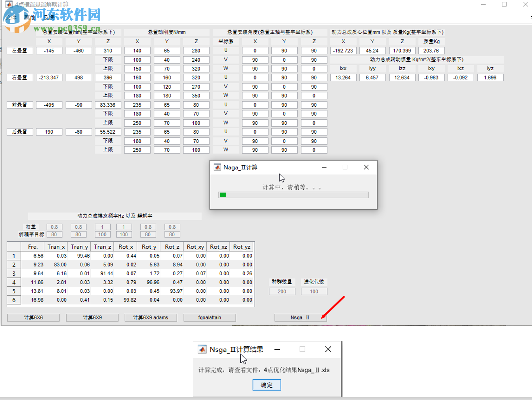Select the 右悬置 lower-limit Y stiffness field 120
The image size is (532, 400).
pyautogui.click(x=167, y=87)
